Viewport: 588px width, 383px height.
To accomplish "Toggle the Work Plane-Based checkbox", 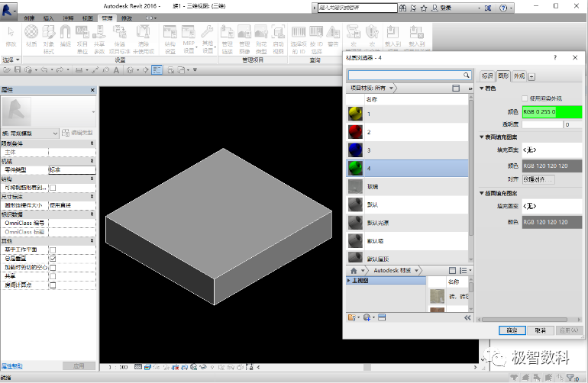I will (x=53, y=249).
